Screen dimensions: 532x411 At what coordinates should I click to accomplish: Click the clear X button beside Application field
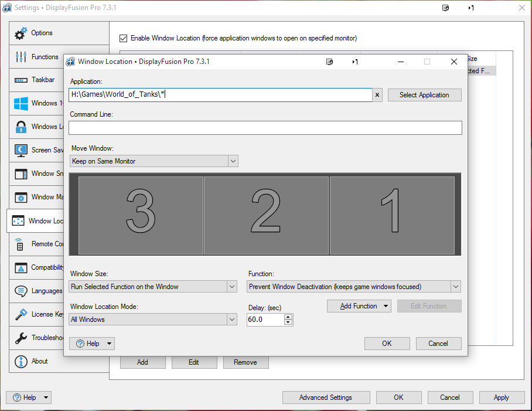(377, 95)
